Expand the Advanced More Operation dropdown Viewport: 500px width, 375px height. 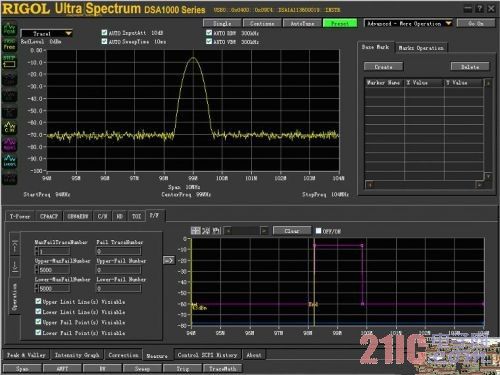(x=408, y=23)
